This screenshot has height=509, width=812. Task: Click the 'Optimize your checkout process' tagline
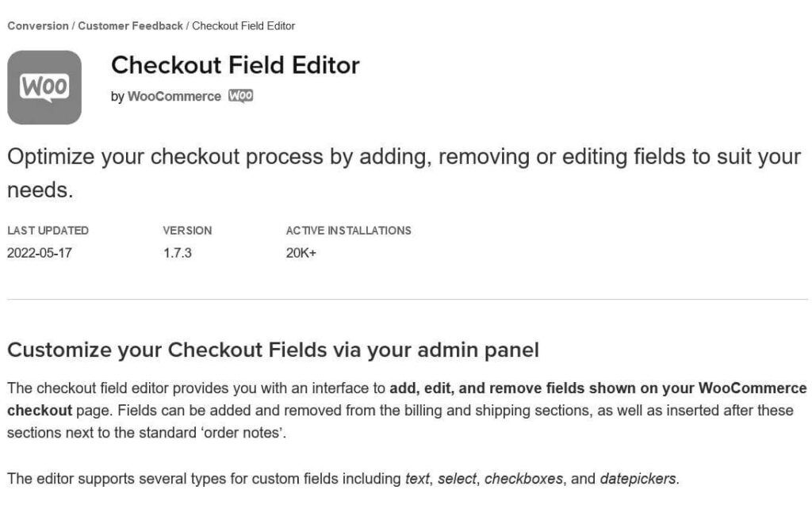click(x=404, y=174)
